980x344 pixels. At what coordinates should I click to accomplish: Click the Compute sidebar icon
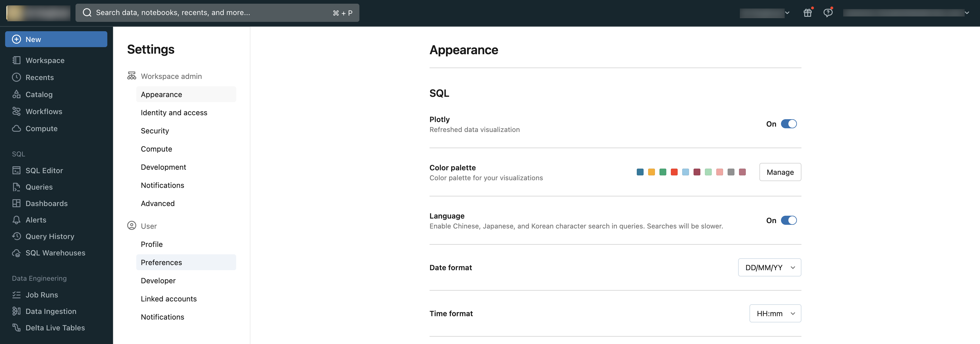click(16, 129)
